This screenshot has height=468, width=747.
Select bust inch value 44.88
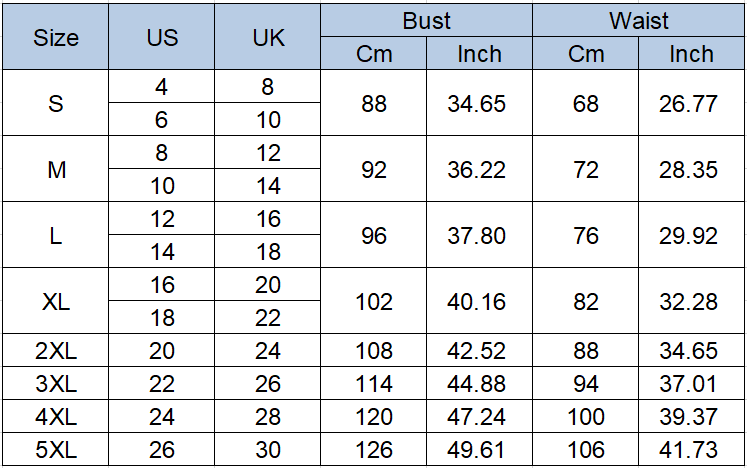coord(479,383)
